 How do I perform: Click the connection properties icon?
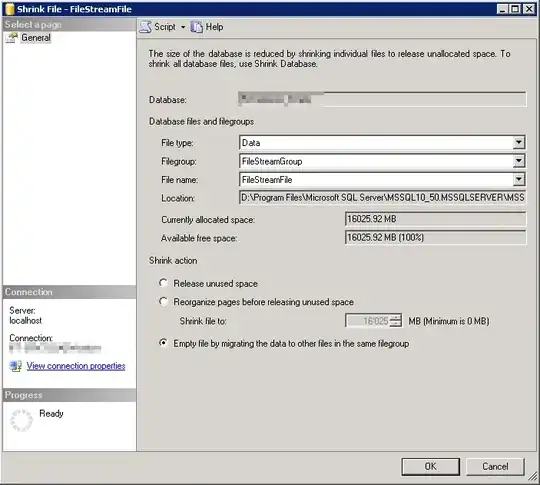pos(16,365)
